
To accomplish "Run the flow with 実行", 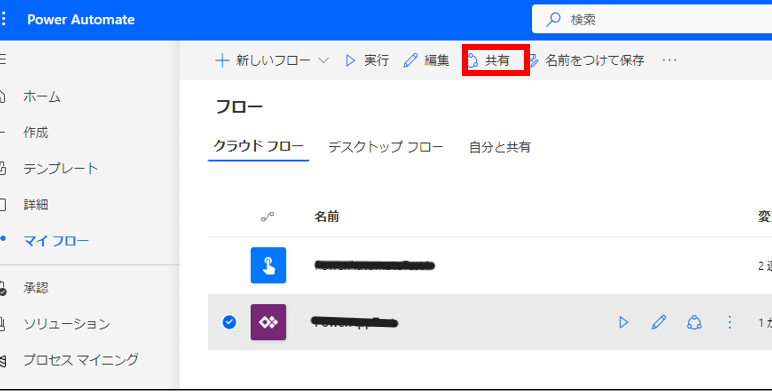I will pos(367,61).
